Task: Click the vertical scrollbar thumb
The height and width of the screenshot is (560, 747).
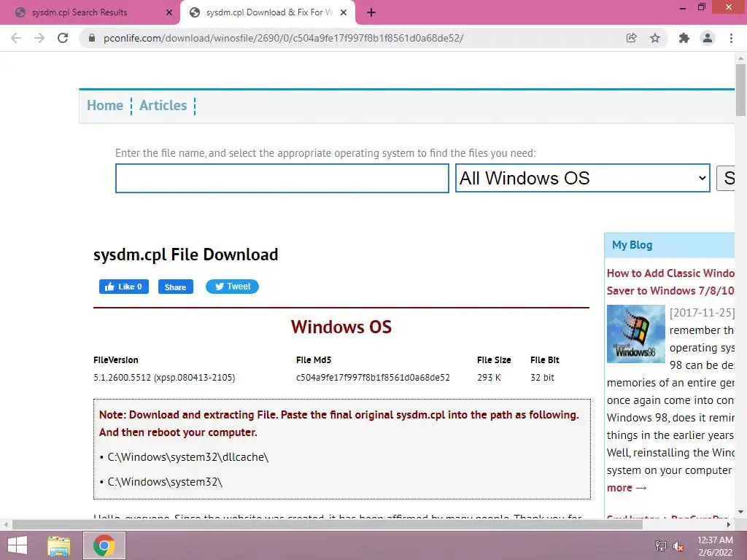Action: pos(740,90)
